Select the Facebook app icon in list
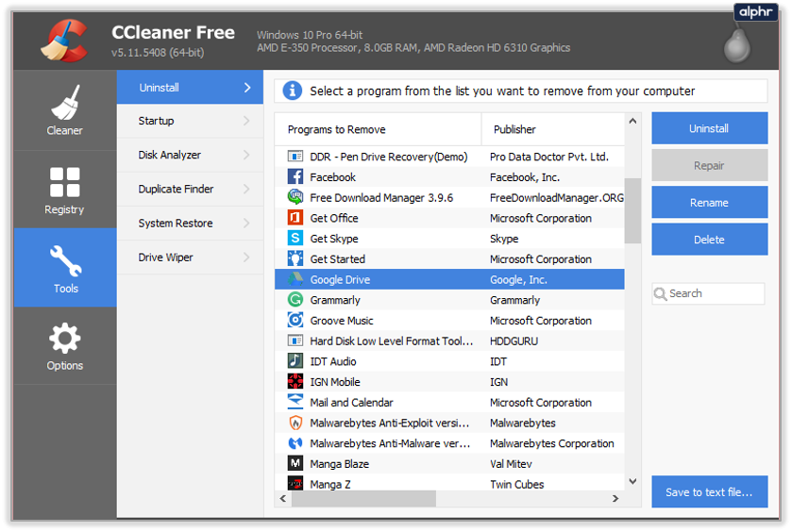 click(295, 177)
